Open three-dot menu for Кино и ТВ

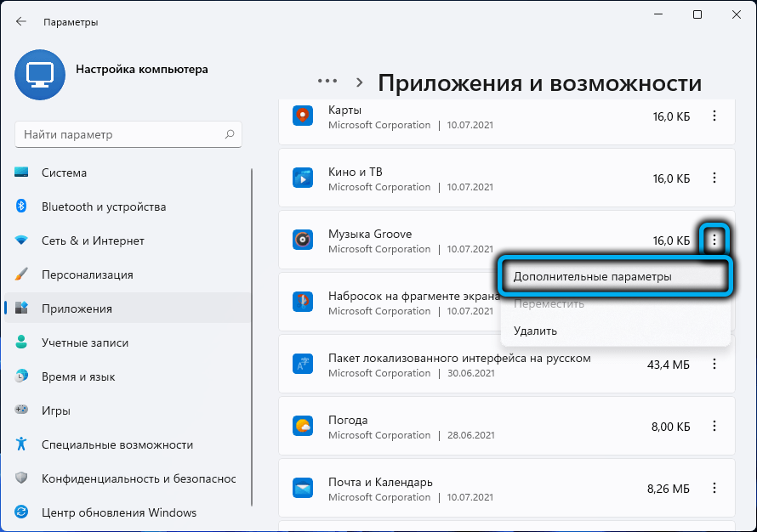pos(714,178)
